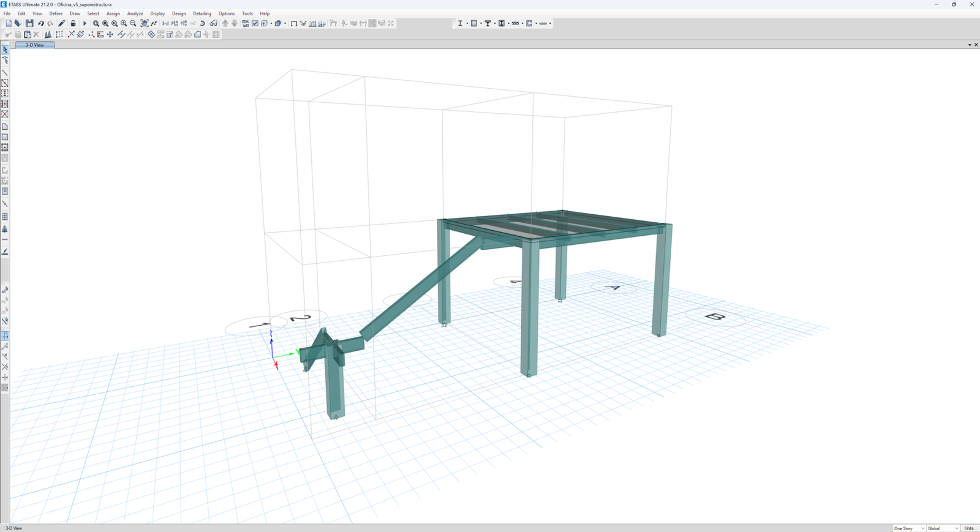Open the Define menu

click(56, 13)
